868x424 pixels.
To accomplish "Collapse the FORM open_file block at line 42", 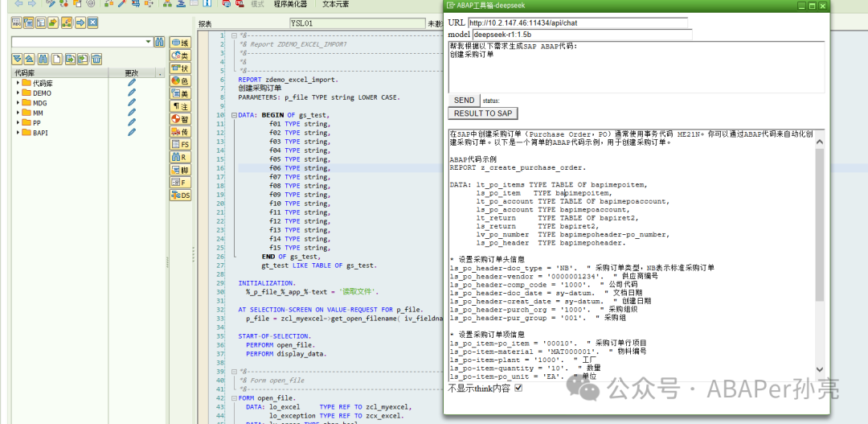I will coord(234,398).
